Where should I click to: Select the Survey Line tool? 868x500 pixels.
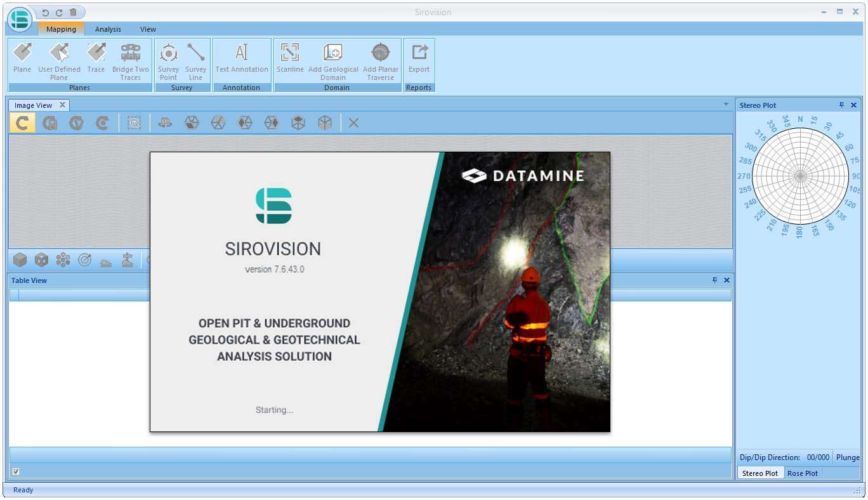(195, 58)
